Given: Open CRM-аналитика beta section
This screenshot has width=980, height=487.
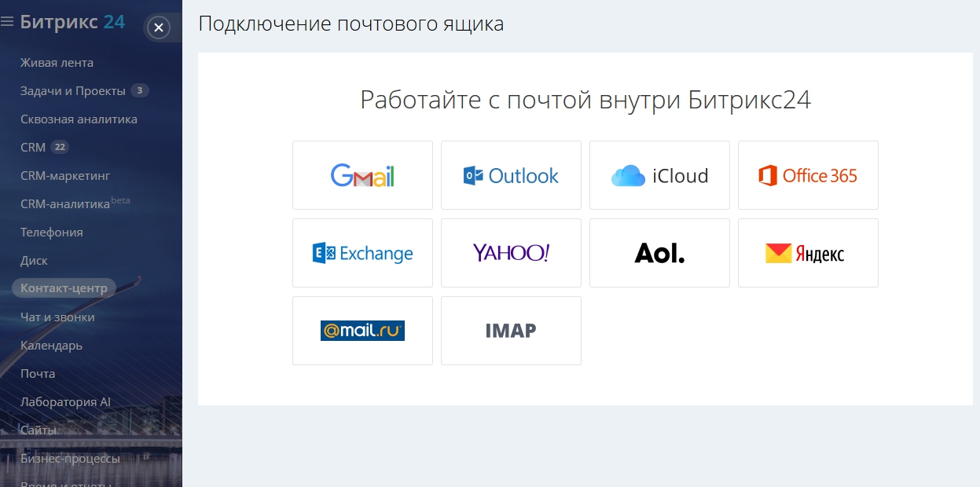Looking at the screenshot, I should (75, 203).
